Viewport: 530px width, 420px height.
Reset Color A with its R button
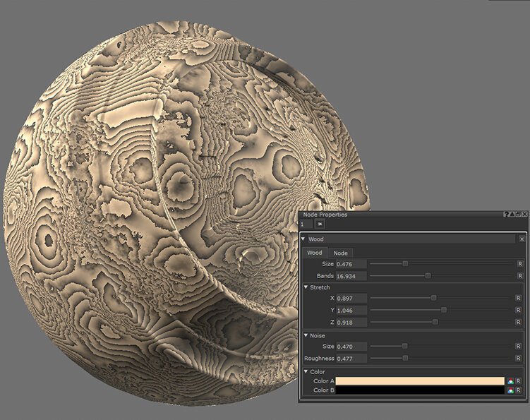[520, 380]
